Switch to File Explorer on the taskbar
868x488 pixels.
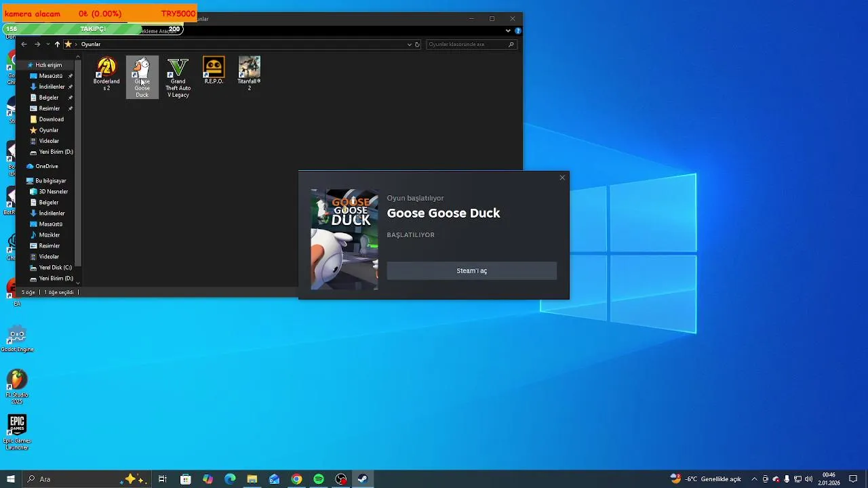click(252, 479)
